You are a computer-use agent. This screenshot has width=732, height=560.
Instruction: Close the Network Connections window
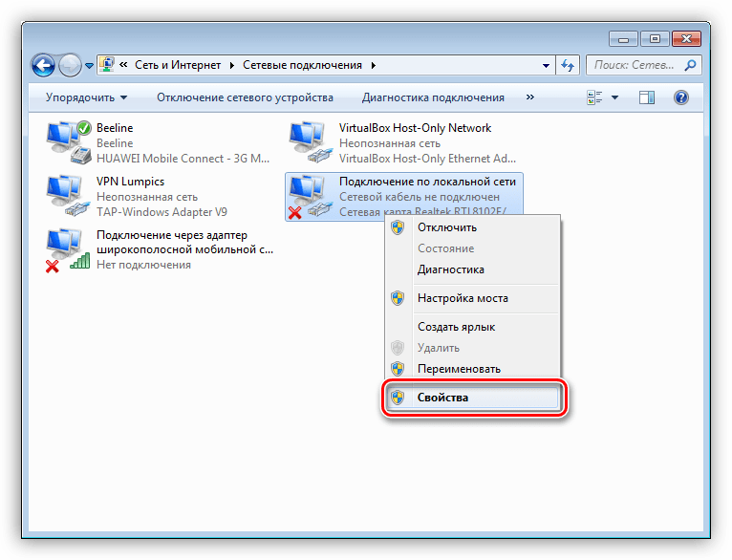[x=686, y=39]
